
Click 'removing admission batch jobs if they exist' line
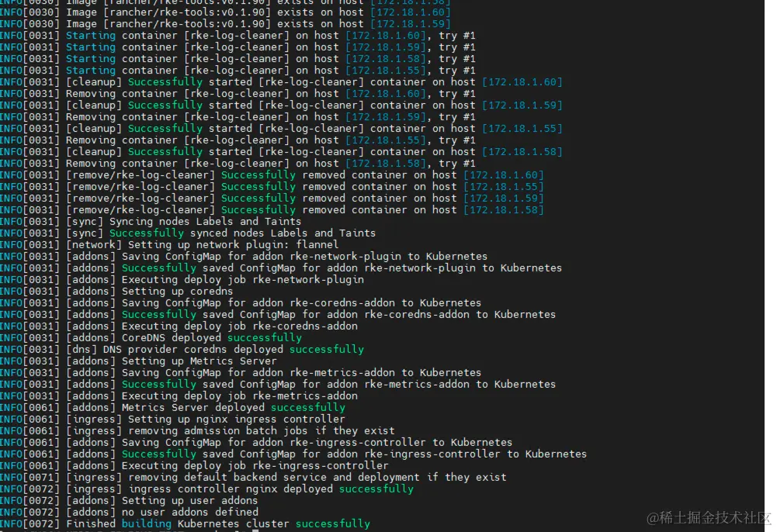click(x=198, y=431)
